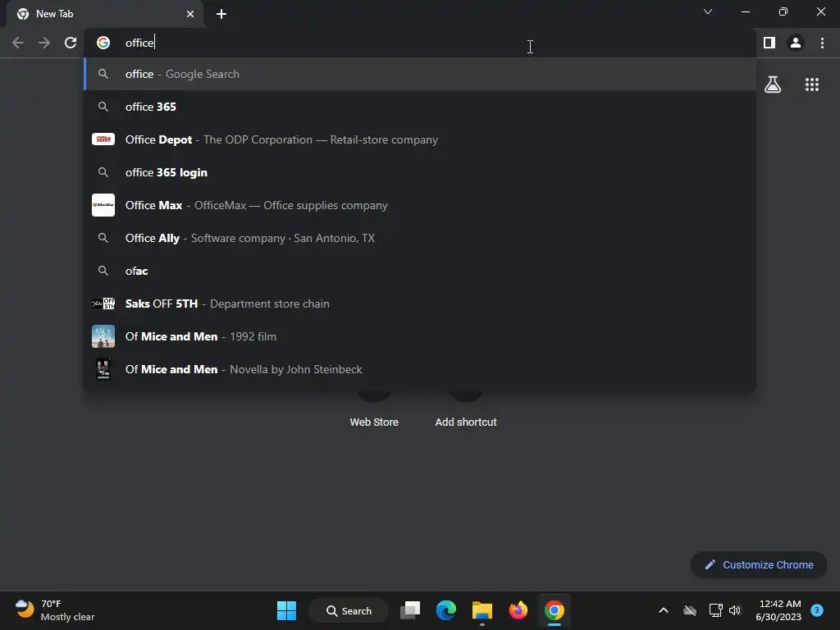Expand the tab search chevron

(x=708, y=11)
